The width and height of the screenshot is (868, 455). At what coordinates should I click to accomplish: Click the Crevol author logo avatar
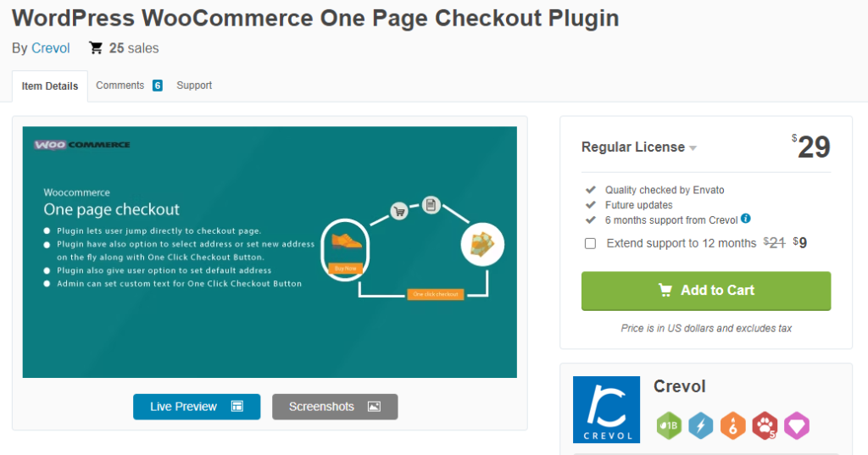pos(606,409)
